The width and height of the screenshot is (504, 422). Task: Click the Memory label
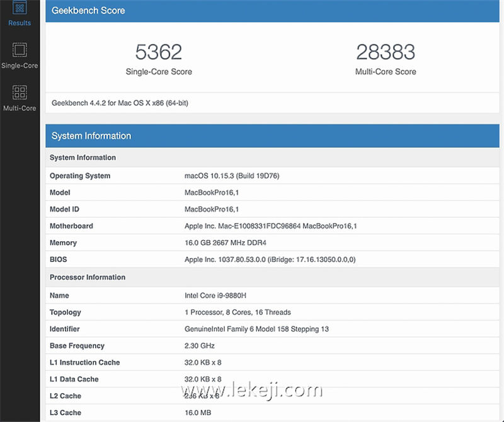point(63,242)
